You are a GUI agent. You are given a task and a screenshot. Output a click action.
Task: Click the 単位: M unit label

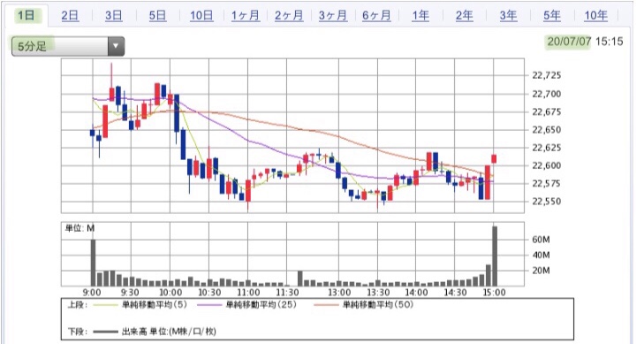pyautogui.click(x=80, y=228)
